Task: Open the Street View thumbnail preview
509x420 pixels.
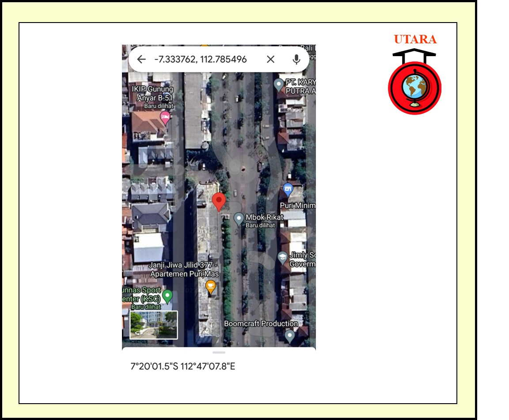Action: 154,325
